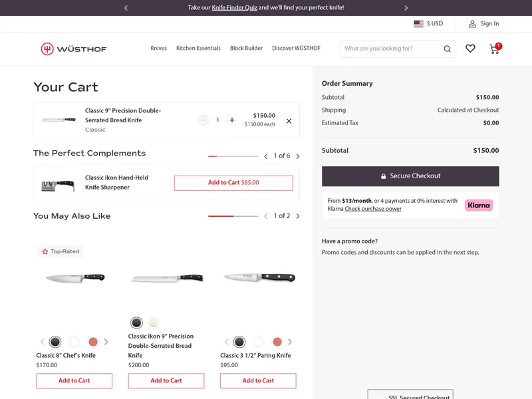The height and width of the screenshot is (399, 532).
Task: Select the black swatch on the Paring Knife
Action: 240,342
